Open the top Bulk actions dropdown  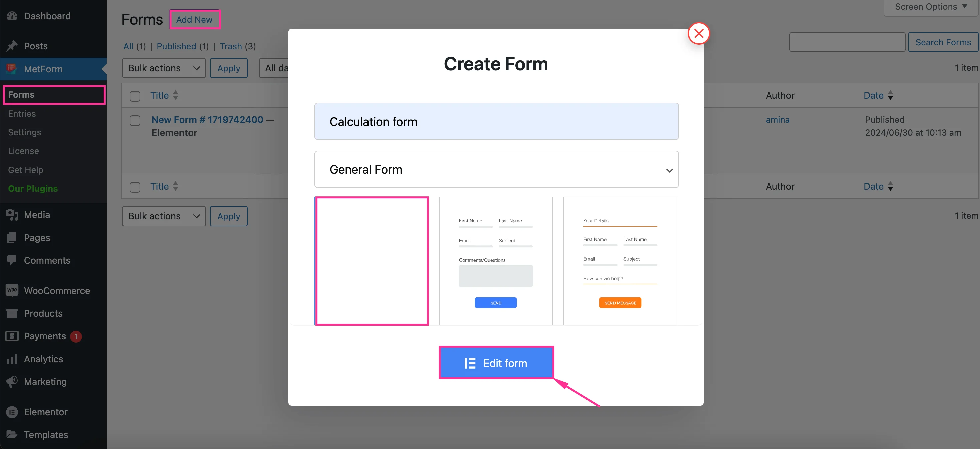164,68
